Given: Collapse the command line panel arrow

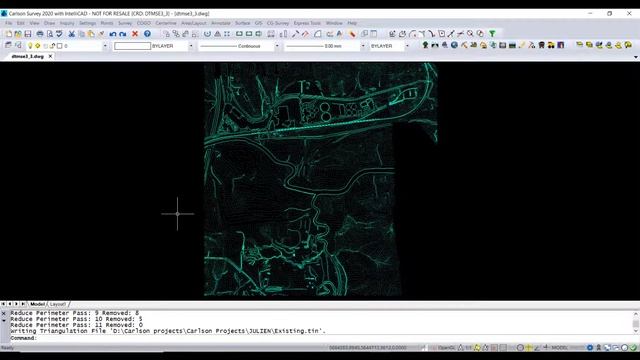Looking at the screenshot, I should point(4,320).
